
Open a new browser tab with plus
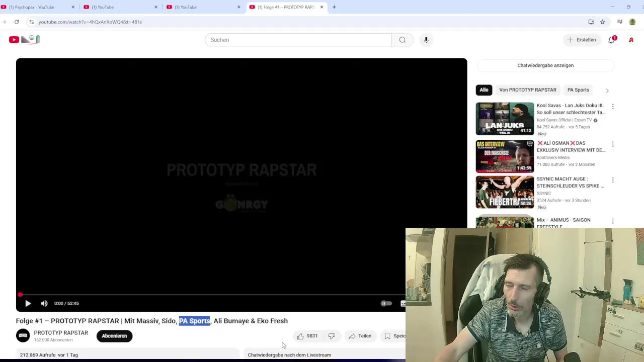(334, 7)
